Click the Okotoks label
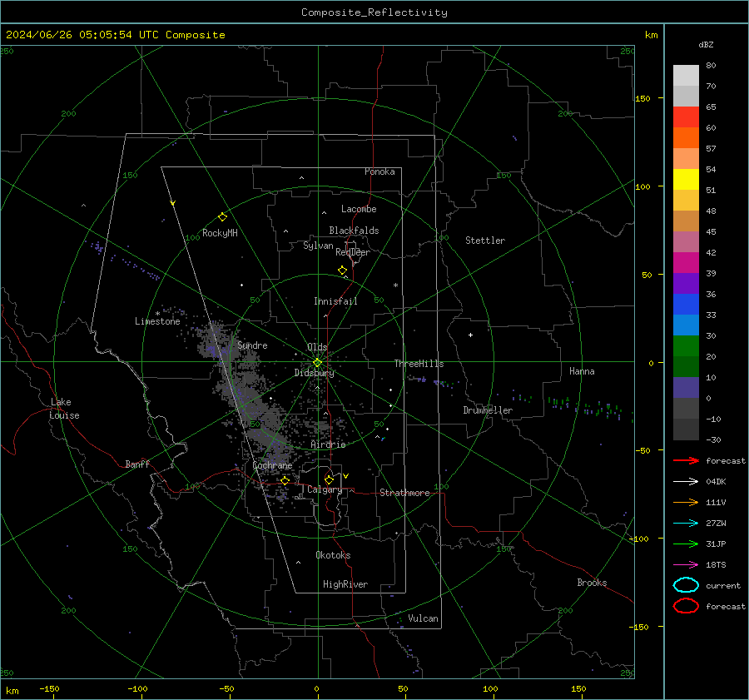The height and width of the screenshot is (700, 749). 333,555
